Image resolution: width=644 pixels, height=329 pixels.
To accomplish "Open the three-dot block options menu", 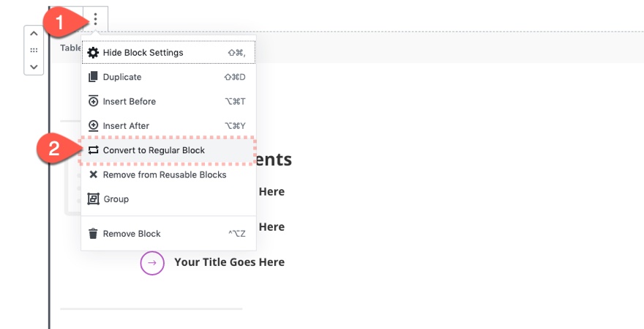I will 96,19.
